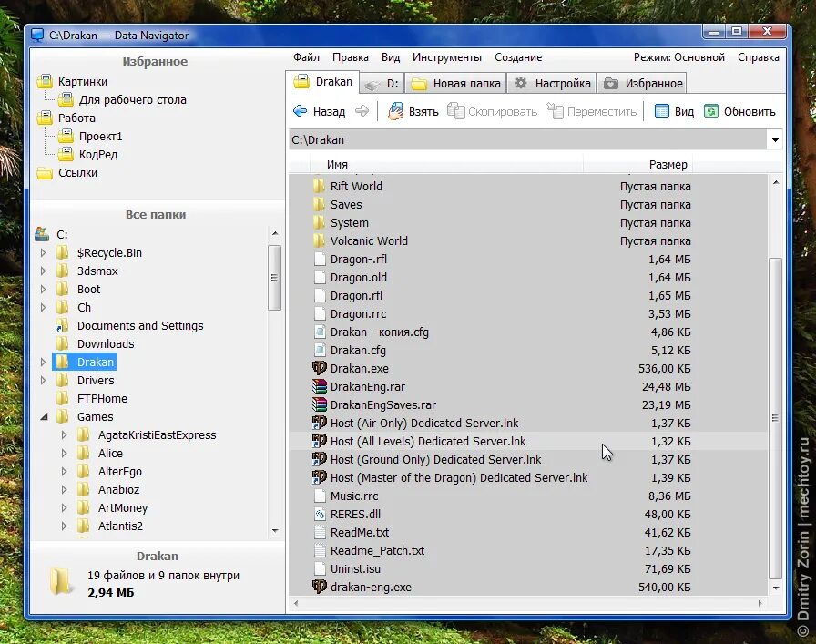816x644 pixels.
Task: Click the Drakan.cfg file icon
Action: [x=320, y=350]
